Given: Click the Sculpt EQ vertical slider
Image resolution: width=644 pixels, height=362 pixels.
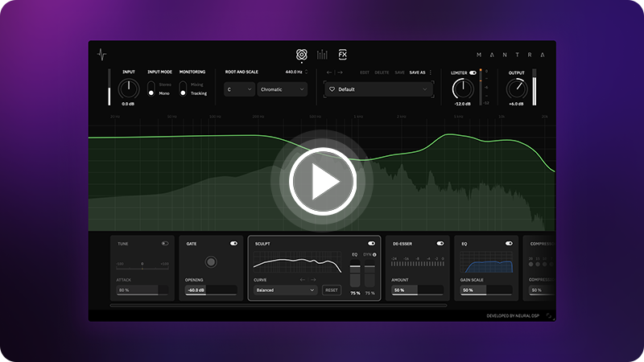Looking at the screenshot, I should click(x=355, y=274).
